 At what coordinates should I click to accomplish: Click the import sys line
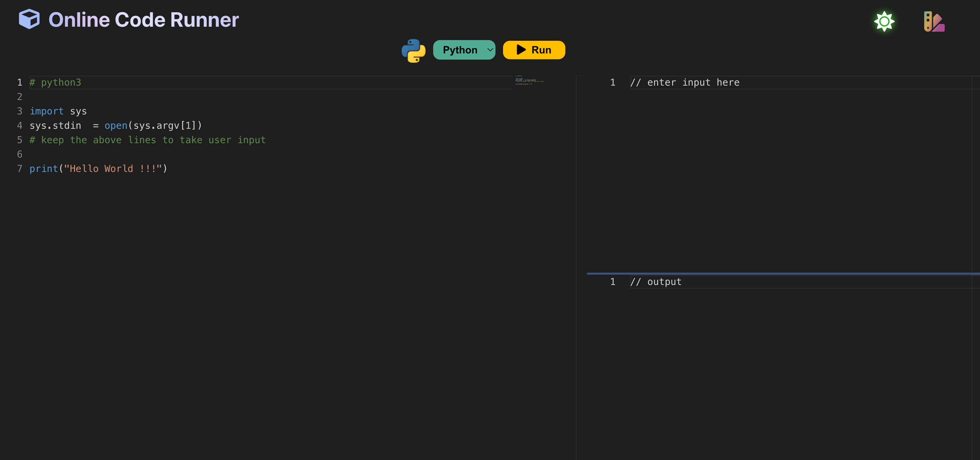click(58, 111)
